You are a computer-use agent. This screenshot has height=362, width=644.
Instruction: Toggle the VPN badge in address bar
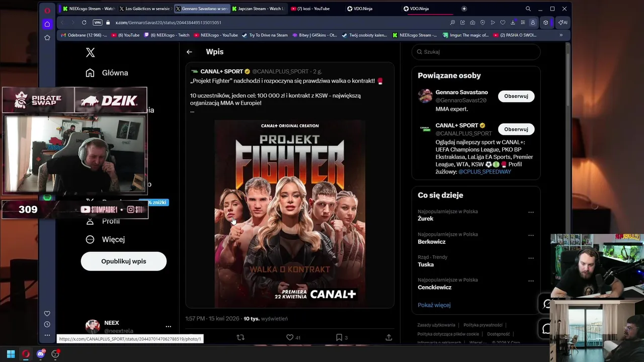(x=98, y=23)
